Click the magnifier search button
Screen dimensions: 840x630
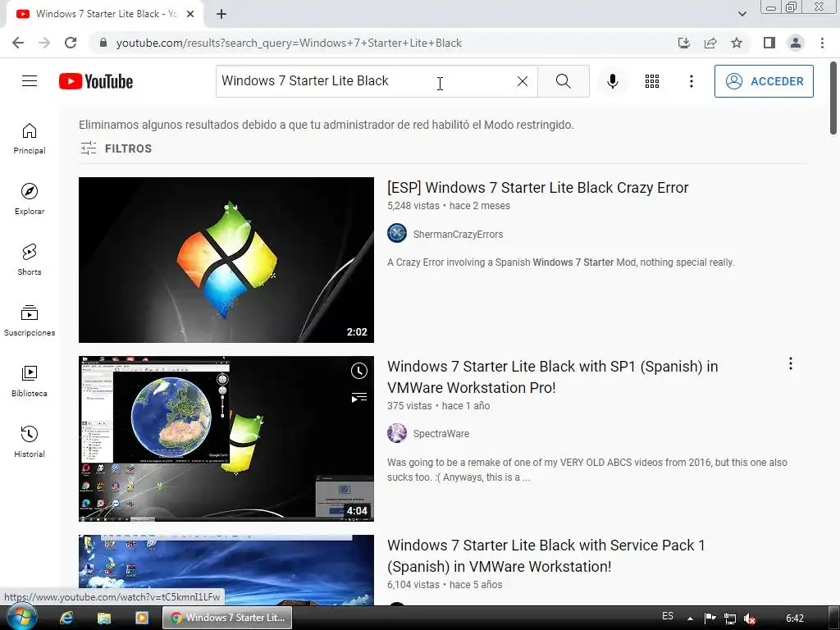pyautogui.click(x=563, y=81)
